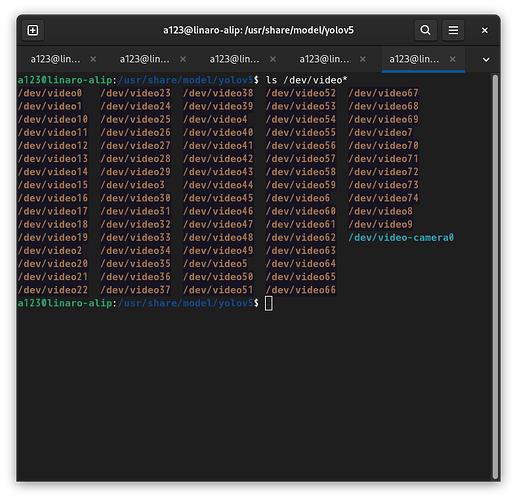Click the /dev/video37 entry
This screenshot has height=500, width=517.
(x=136, y=290)
